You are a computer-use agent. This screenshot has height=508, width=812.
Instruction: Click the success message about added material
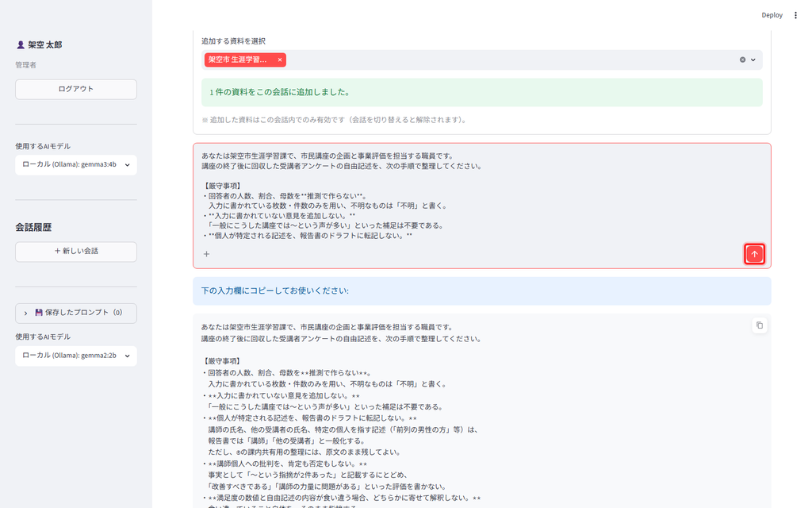[481, 92]
